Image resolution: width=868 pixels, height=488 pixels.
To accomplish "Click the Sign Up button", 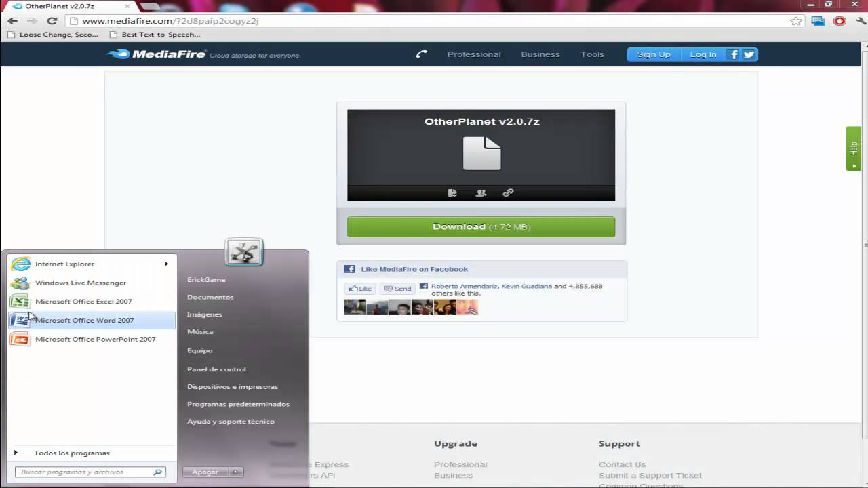I will click(x=654, y=54).
